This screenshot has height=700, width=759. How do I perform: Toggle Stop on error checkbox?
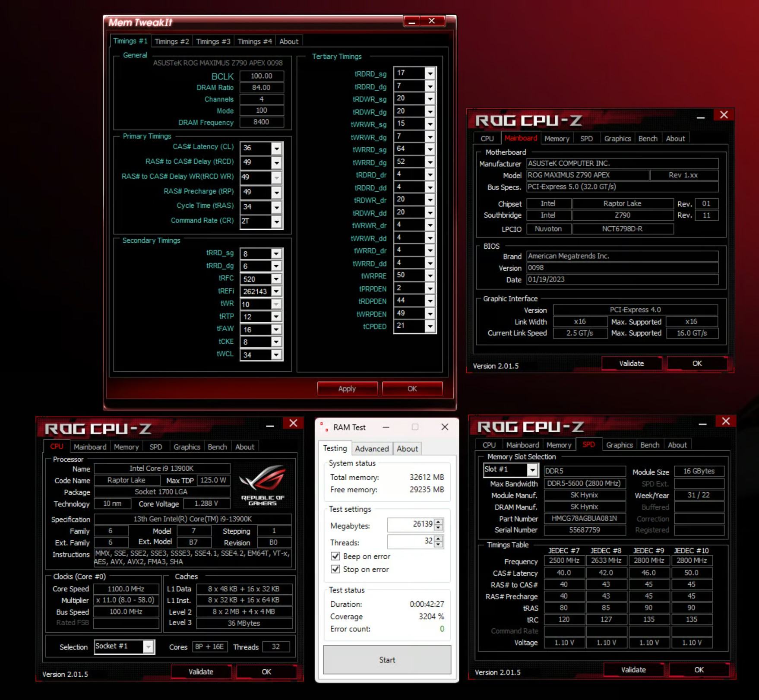(x=335, y=569)
